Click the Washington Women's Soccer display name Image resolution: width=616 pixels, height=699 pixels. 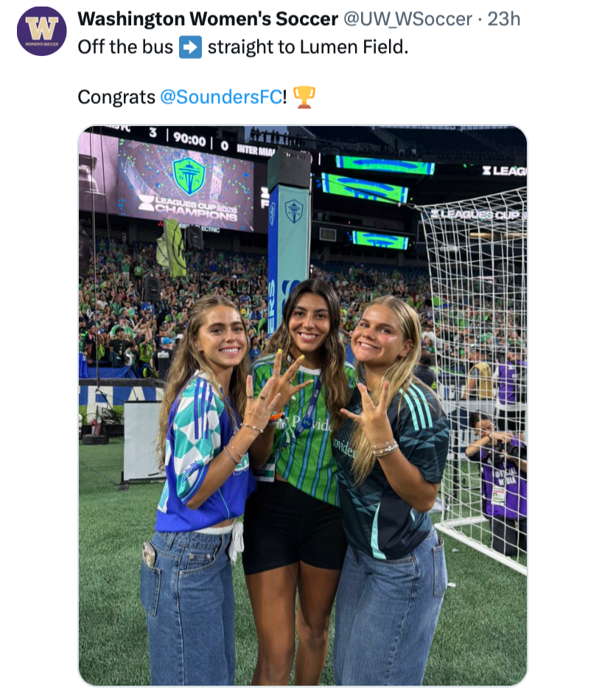208,18
